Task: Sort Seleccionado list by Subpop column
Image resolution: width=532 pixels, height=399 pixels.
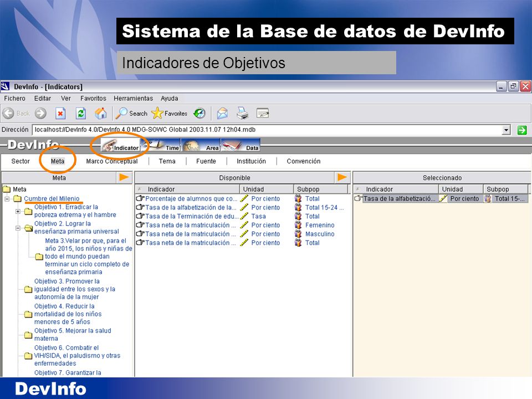Action: click(506, 190)
